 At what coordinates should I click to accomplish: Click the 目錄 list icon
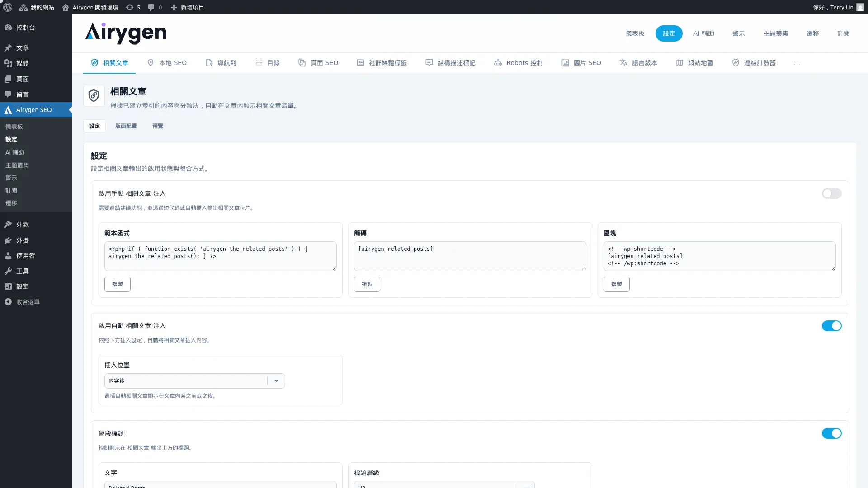[259, 63]
